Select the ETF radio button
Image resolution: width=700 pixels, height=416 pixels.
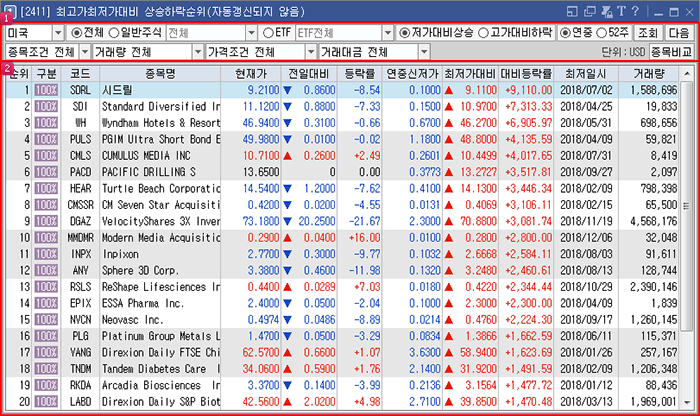point(268,33)
